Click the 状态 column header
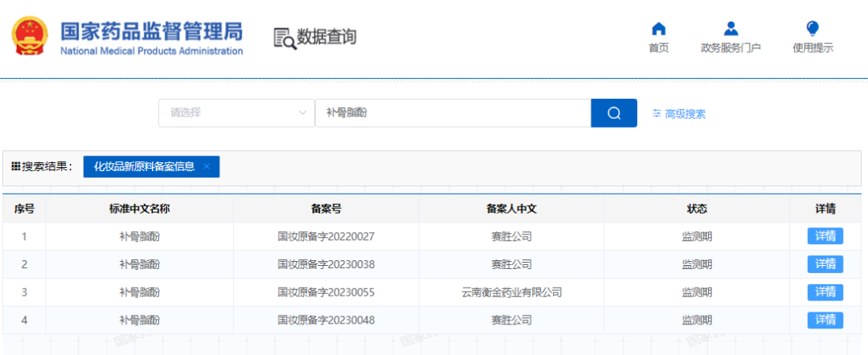The width and height of the screenshot is (868, 355). point(697,209)
